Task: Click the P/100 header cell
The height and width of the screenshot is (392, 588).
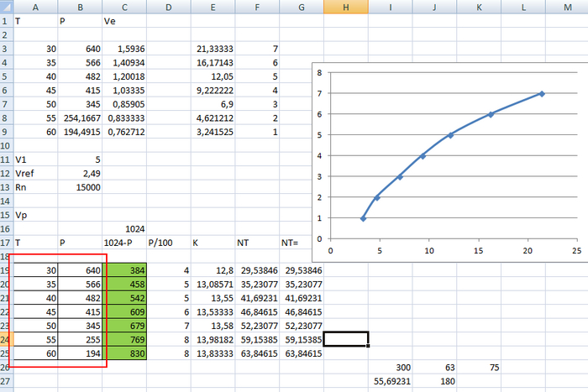Action: [168, 243]
